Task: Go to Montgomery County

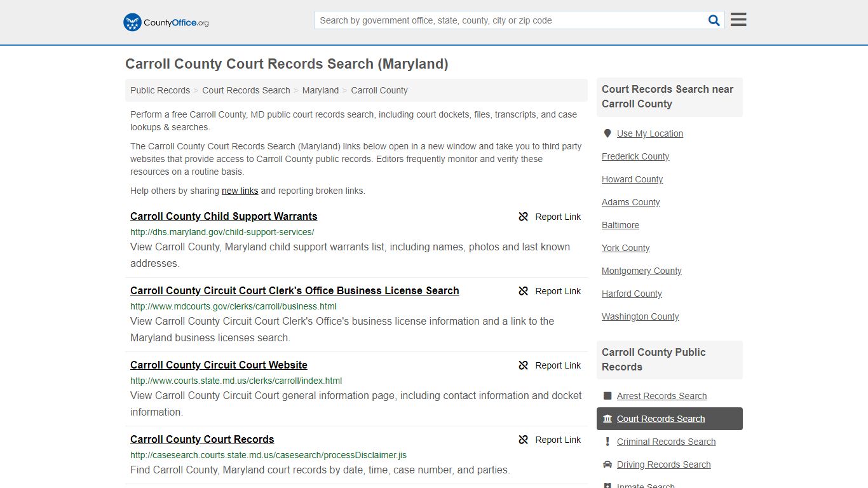Action: tap(642, 271)
